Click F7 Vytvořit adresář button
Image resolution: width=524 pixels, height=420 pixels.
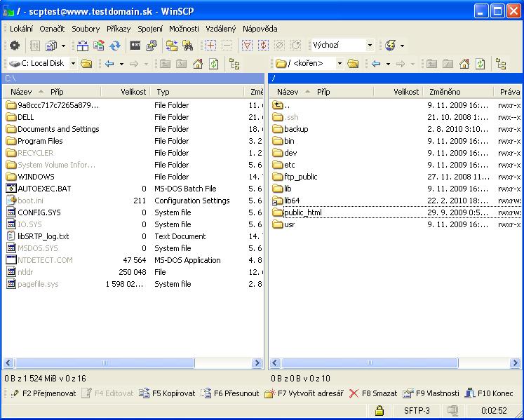(x=304, y=393)
